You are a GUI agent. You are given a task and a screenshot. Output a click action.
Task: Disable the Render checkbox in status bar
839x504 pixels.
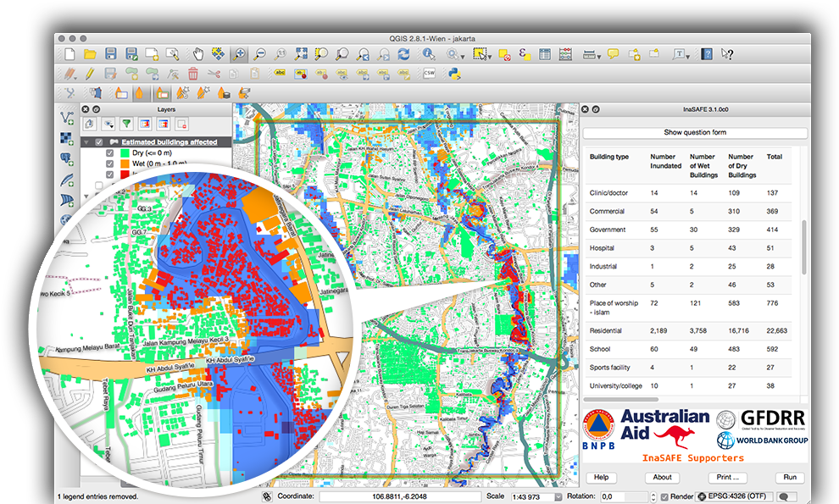click(664, 496)
